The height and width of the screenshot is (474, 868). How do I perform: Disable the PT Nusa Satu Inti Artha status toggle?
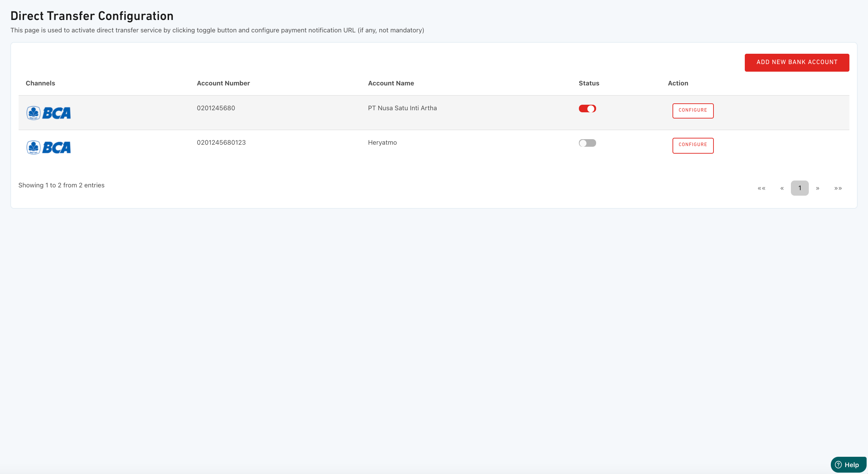[587, 109]
